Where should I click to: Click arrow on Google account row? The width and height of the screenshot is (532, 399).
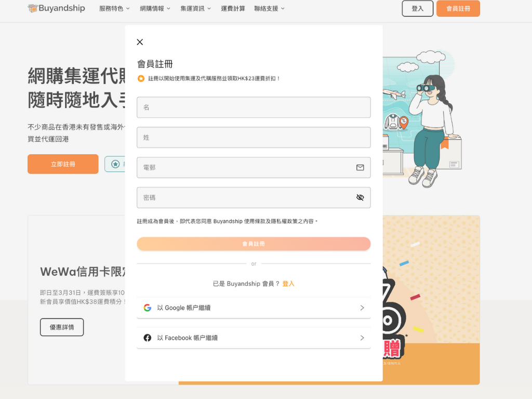pyautogui.click(x=362, y=308)
